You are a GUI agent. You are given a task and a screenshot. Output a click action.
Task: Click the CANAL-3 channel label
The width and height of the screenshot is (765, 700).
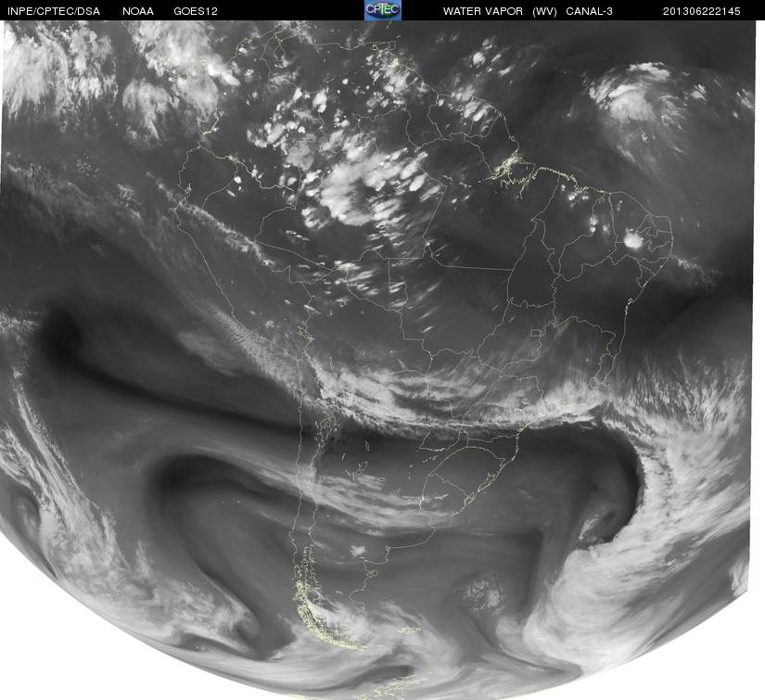pyautogui.click(x=589, y=11)
